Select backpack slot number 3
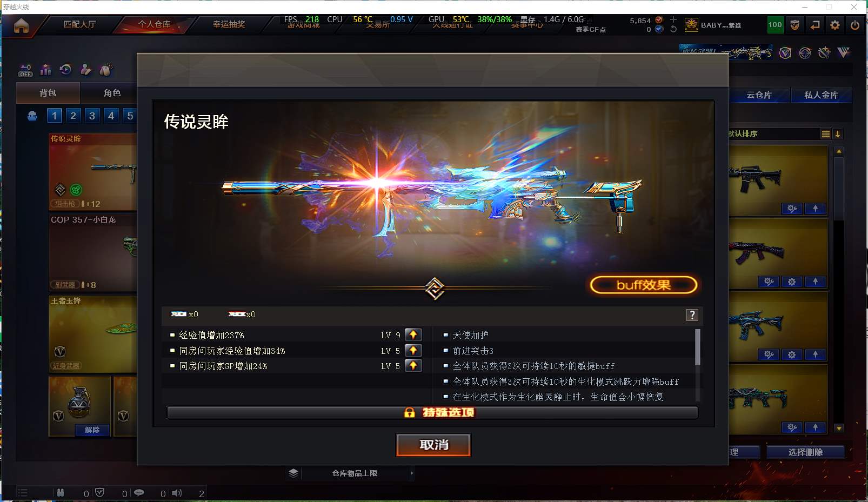868x502 pixels. [x=92, y=116]
